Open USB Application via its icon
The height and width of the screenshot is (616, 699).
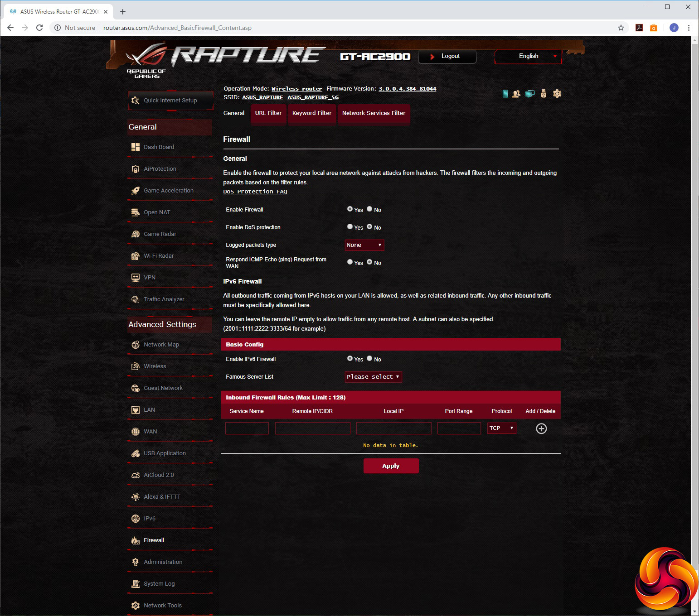click(135, 453)
